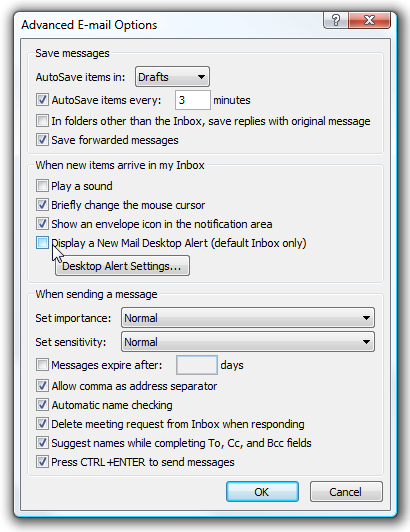Check Display a New Mail Desktop Alert

42,243
